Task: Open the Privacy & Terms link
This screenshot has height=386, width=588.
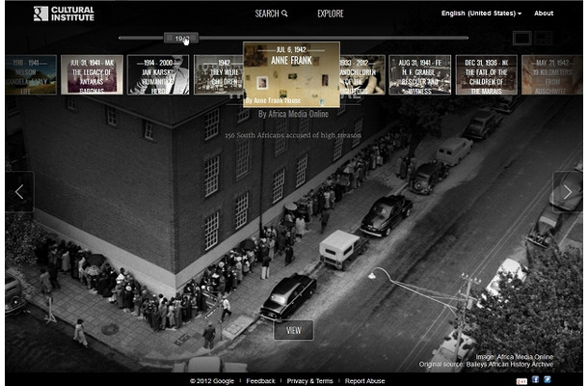Action: [309, 381]
